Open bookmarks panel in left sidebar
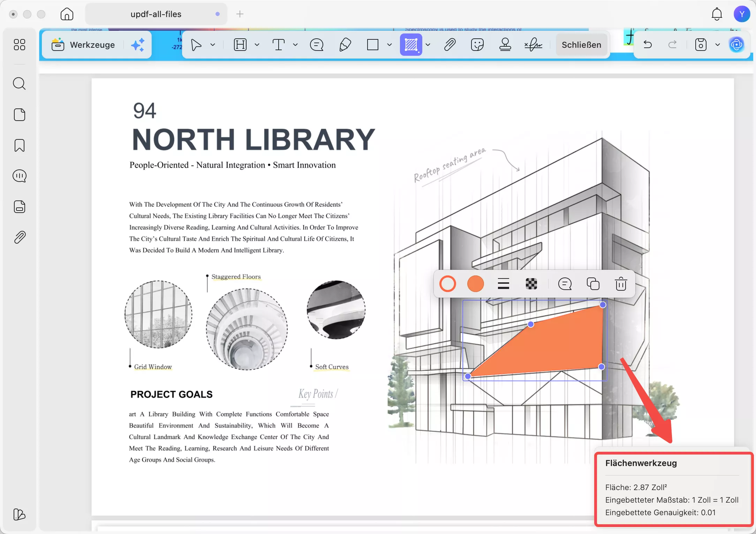 click(20, 145)
